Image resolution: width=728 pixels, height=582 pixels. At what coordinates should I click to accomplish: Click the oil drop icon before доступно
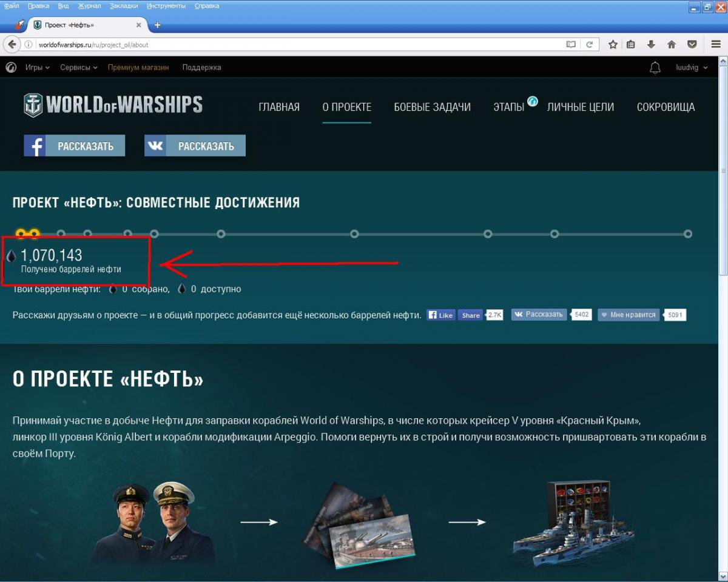coord(182,289)
